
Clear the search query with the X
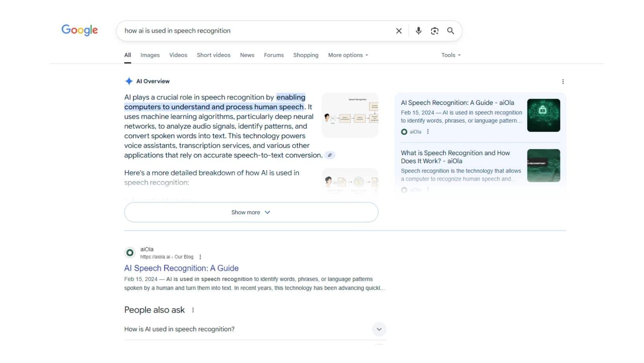[x=399, y=31]
